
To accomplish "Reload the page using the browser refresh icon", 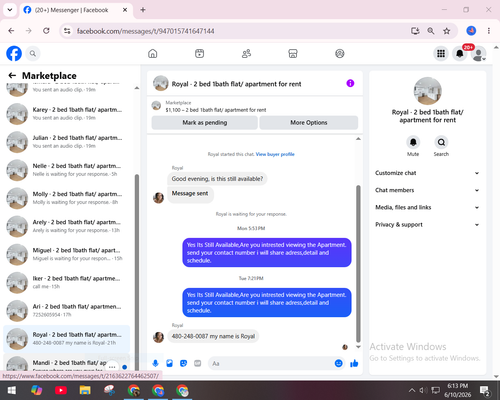I will click(46, 31).
